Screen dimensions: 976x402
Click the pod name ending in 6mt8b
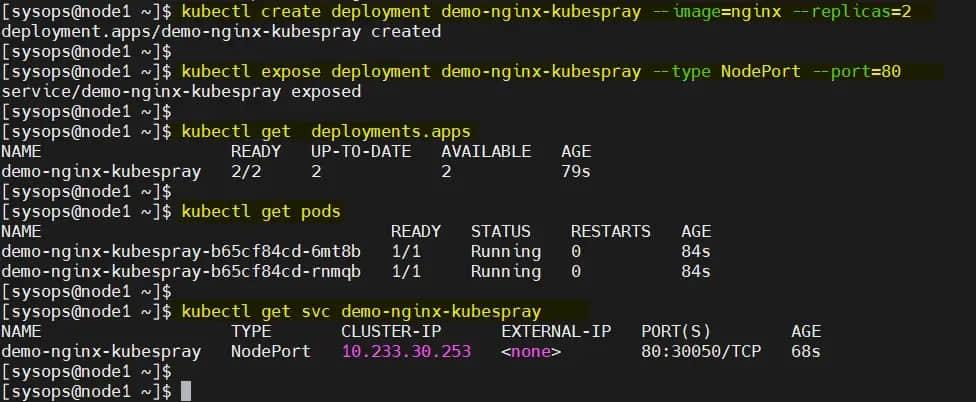[x=181, y=251]
